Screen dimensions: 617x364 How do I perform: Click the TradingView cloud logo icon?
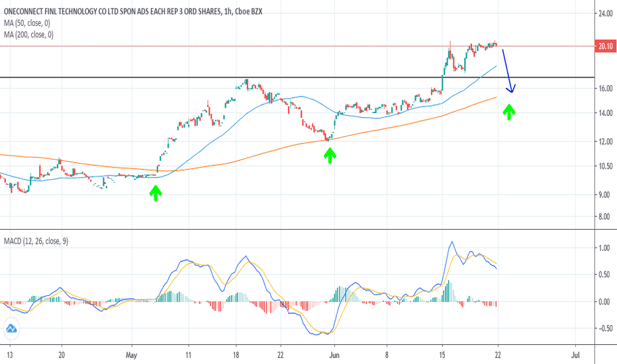coord(11,328)
